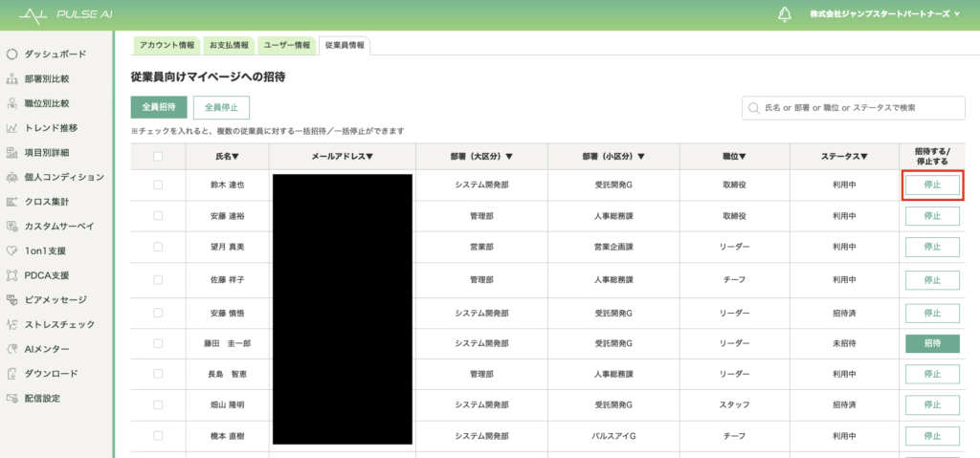The height and width of the screenshot is (458, 980).
Task: Select the 従業員情報 tab
Action: click(x=345, y=46)
